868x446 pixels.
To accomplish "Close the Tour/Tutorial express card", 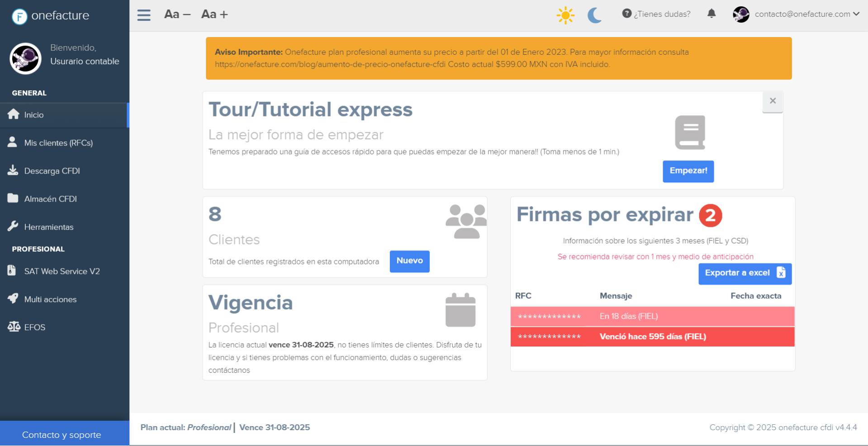I will pos(773,101).
